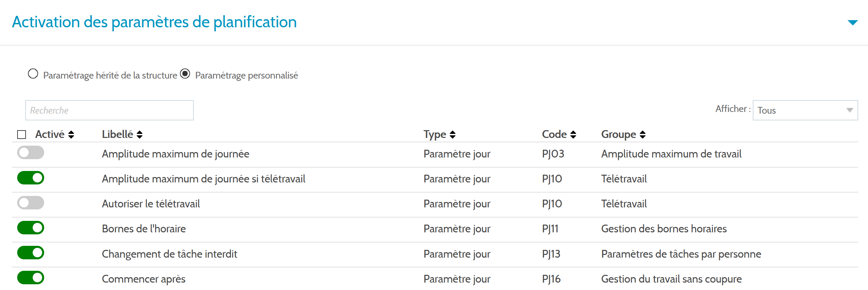The height and width of the screenshot is (290, 868).
Task: Select Paramétrage hérité de la structure
Action: (33, 74)
